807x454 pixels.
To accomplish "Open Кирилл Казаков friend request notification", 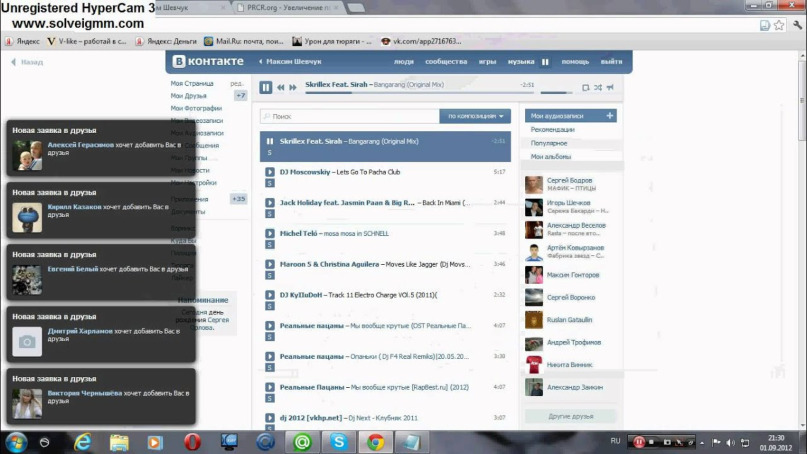I will click(x=101, y=211).
